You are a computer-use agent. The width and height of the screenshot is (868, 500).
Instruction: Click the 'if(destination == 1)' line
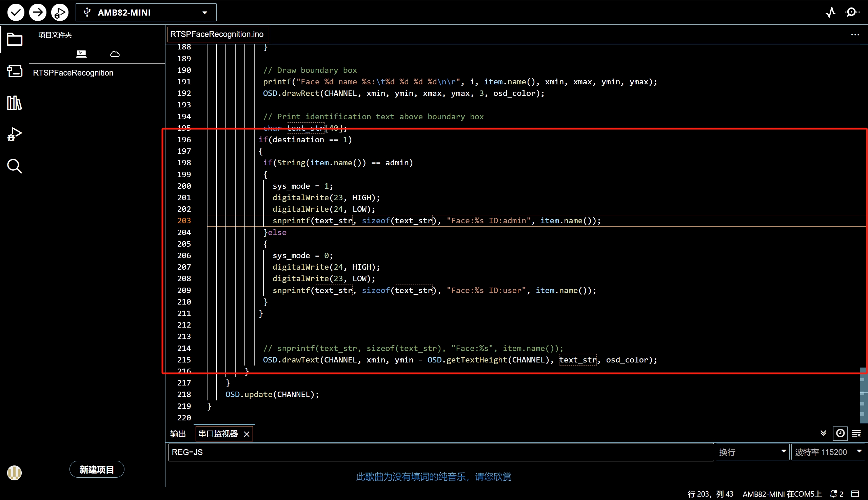pyautogui.click(x=305, y=140)
